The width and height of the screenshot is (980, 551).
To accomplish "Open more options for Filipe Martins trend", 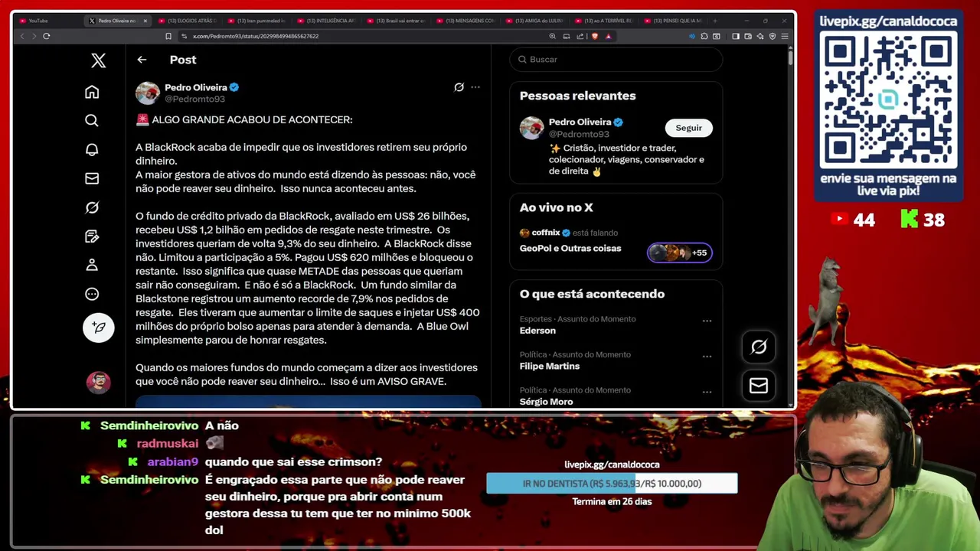I will pyautogui.click(x=707, y=356).
